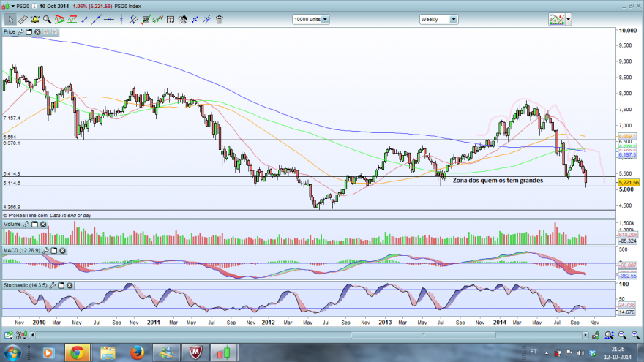This screenshot has height=362, width=644.
Task: Select the text annotation tool
Action: point(171,19)
